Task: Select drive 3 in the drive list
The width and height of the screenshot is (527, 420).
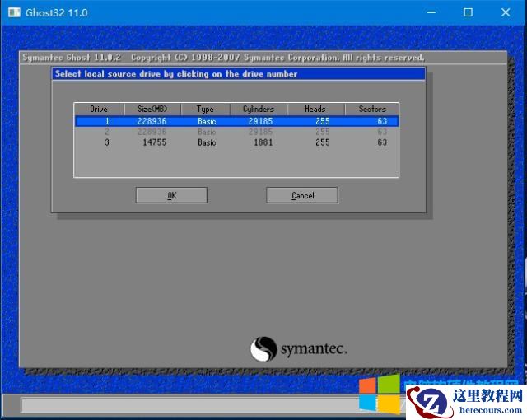Action: point(236,142)
